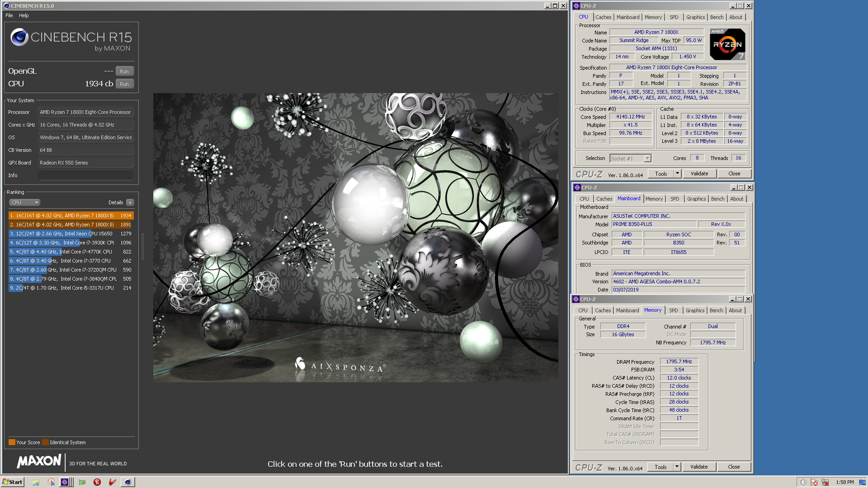The width and height of the screenshot is (868, 488).
Task: Click the taskbar clock showing 1:58 PM
Action: tap(845, 482)
